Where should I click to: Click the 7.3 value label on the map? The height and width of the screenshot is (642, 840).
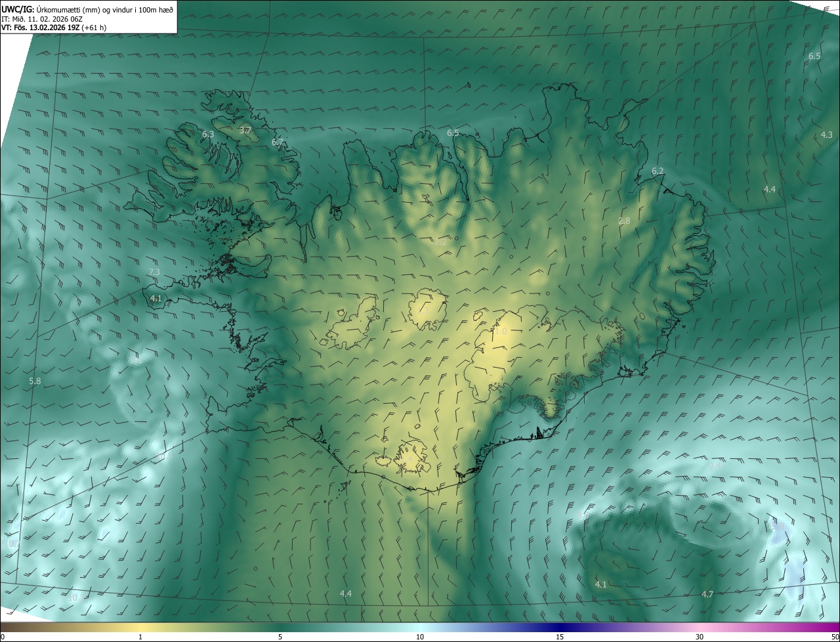(x=154, y=272)
